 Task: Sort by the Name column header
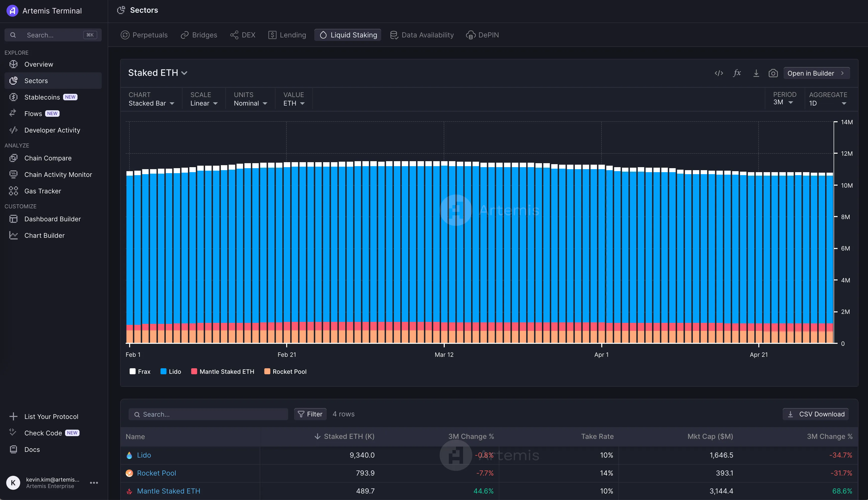135,437
